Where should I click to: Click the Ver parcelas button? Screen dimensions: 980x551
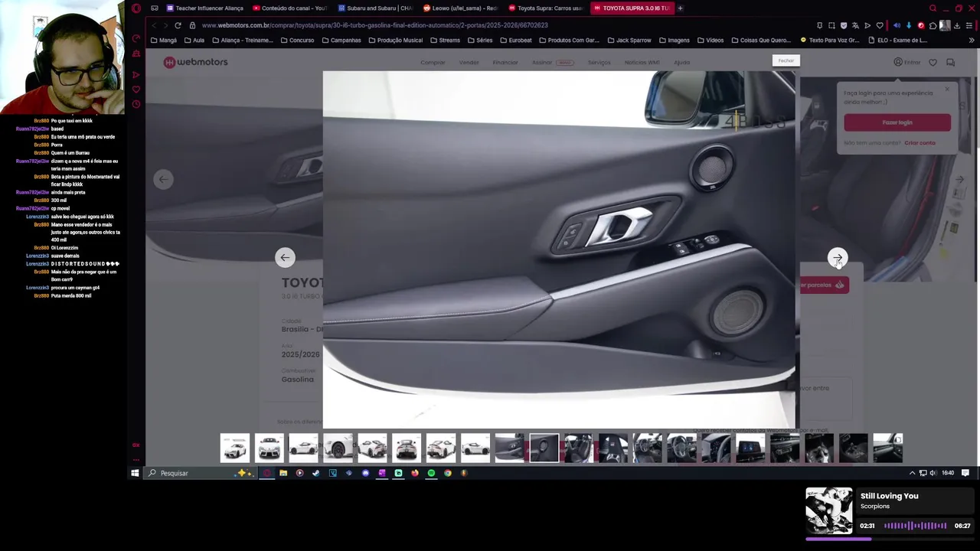click(x=825, y=285)
